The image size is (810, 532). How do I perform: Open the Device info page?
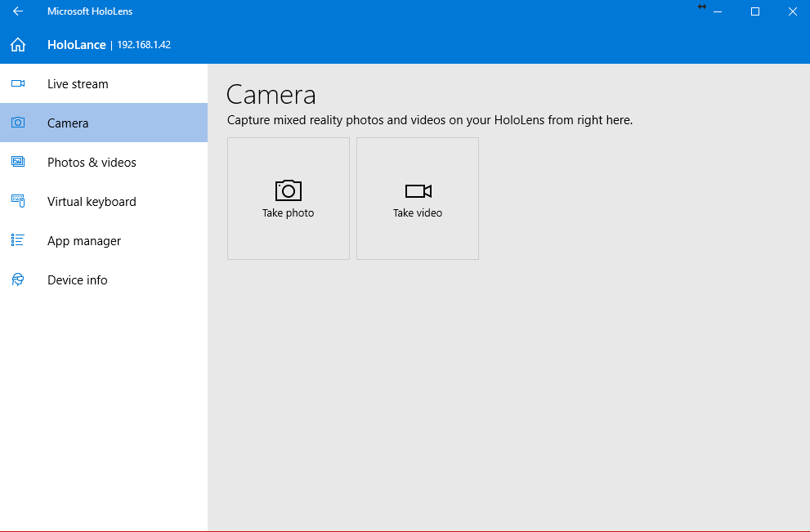(104, 280)
